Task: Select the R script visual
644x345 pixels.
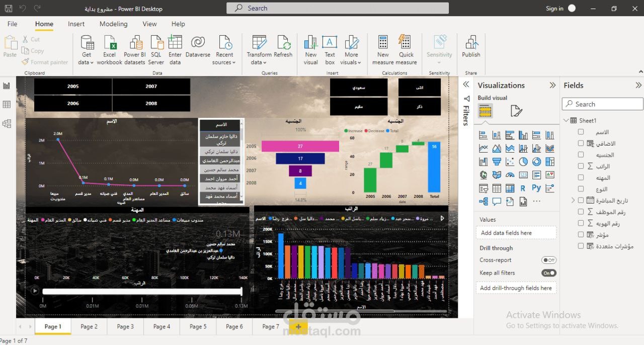Action: click(523, 188)
